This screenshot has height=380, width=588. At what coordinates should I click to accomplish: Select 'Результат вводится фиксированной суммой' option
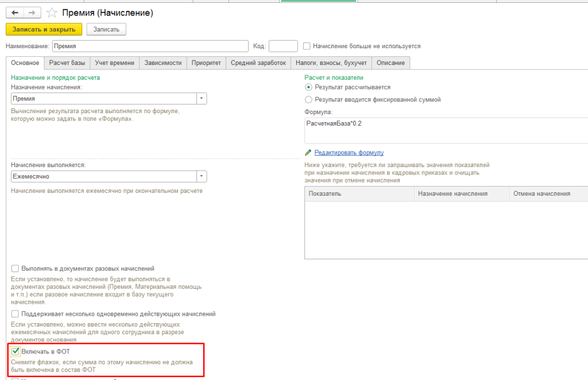309,99
